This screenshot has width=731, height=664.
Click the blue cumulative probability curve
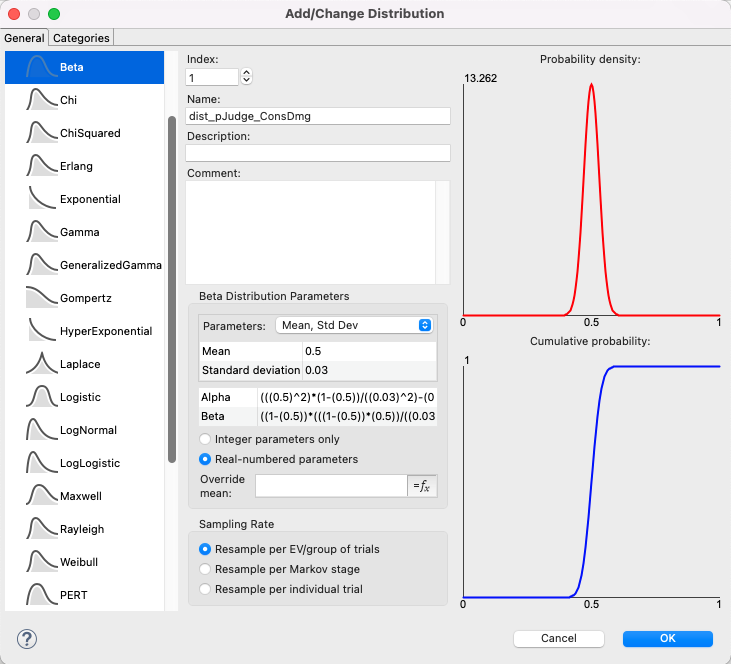click(x=592, y=480)
